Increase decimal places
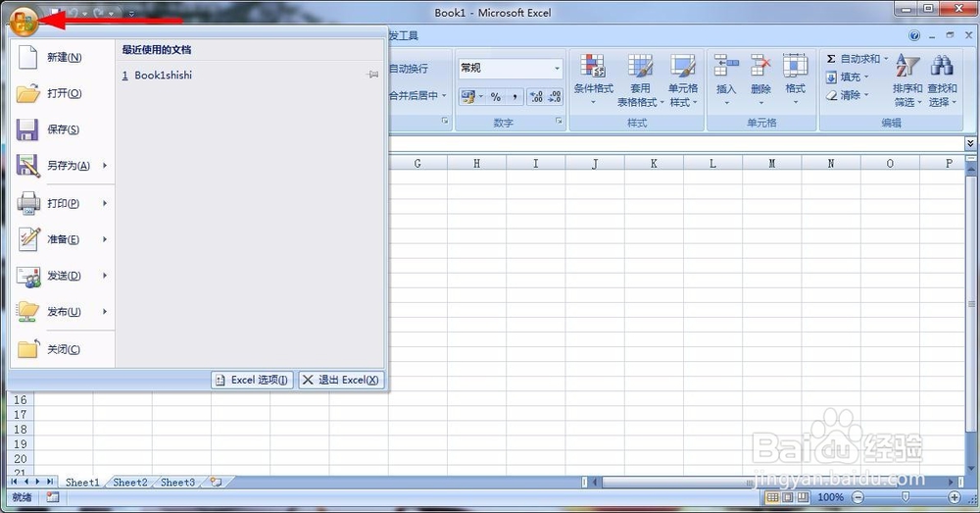This screenshot has width=980, height=513. [536, 97]
